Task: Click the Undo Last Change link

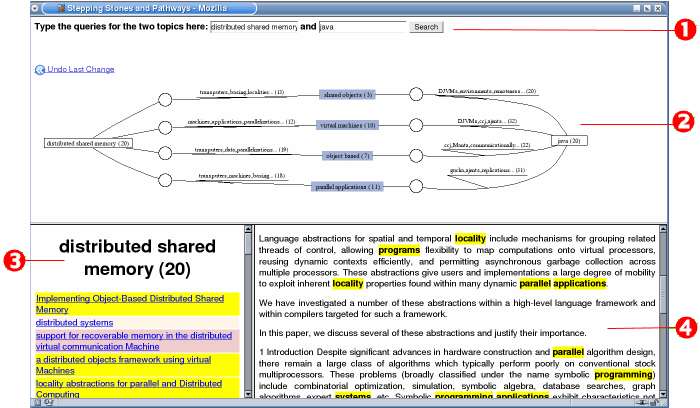Action: point(81,69)
